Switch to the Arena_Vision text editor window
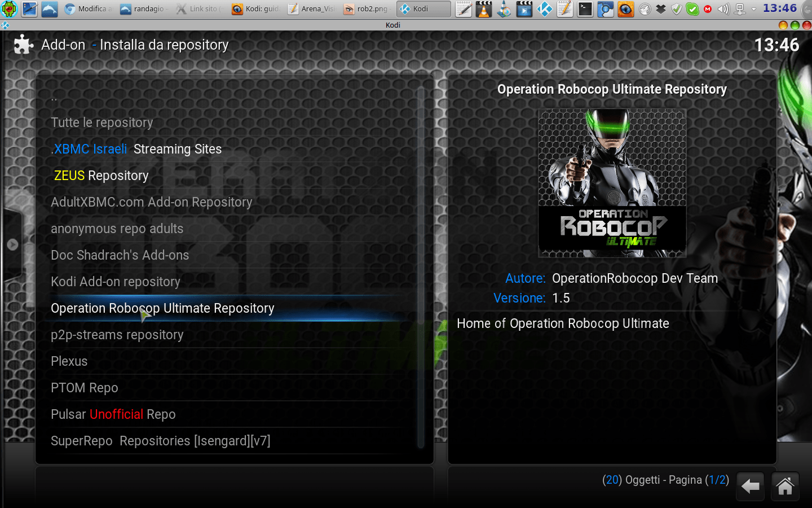Image resolution: width=812 pixels, height=508 pixels. 311,8
